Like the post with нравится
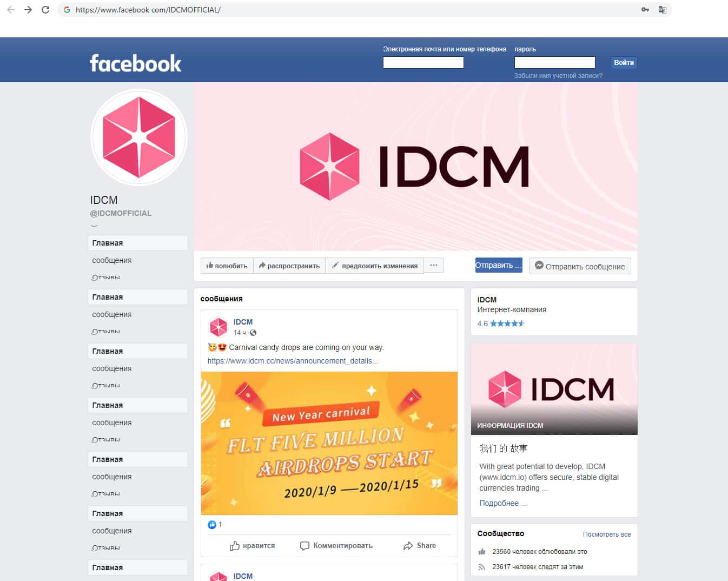 (x=252, y=546)
